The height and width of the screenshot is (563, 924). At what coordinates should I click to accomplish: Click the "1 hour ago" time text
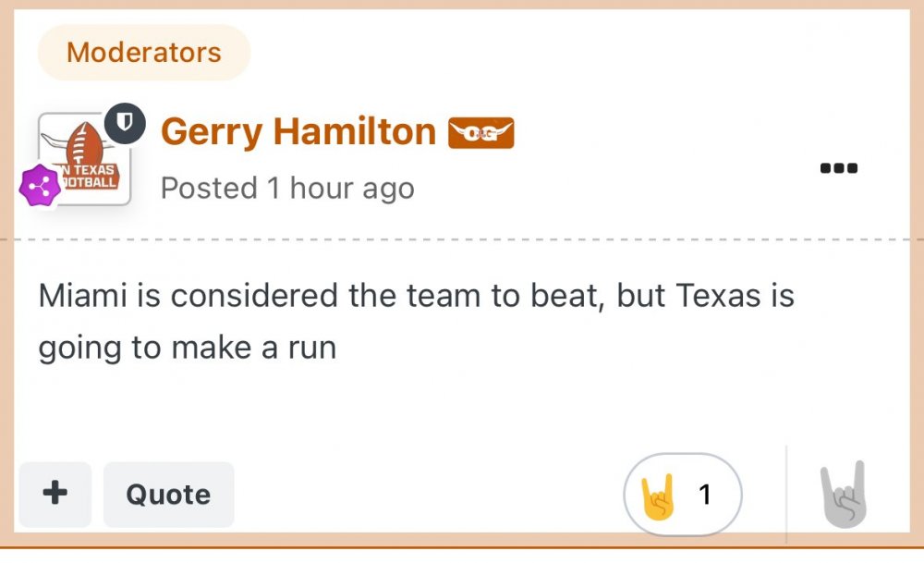pos(340,188)
